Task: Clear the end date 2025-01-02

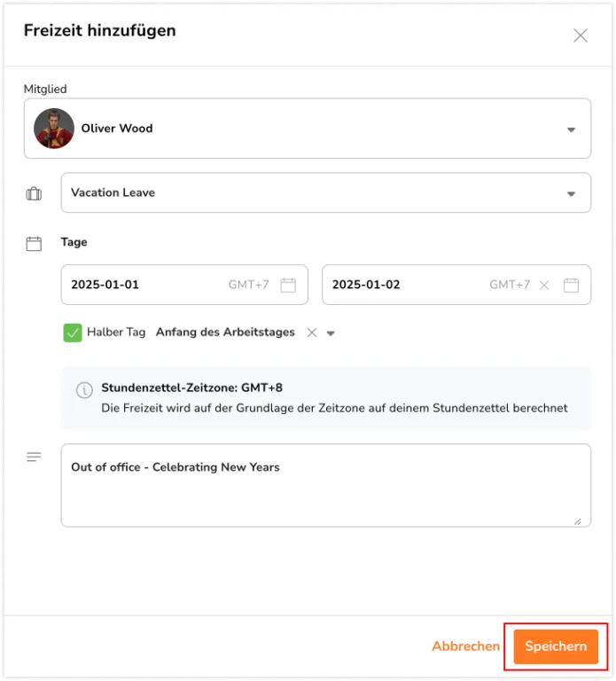Action: click(544, 285)
